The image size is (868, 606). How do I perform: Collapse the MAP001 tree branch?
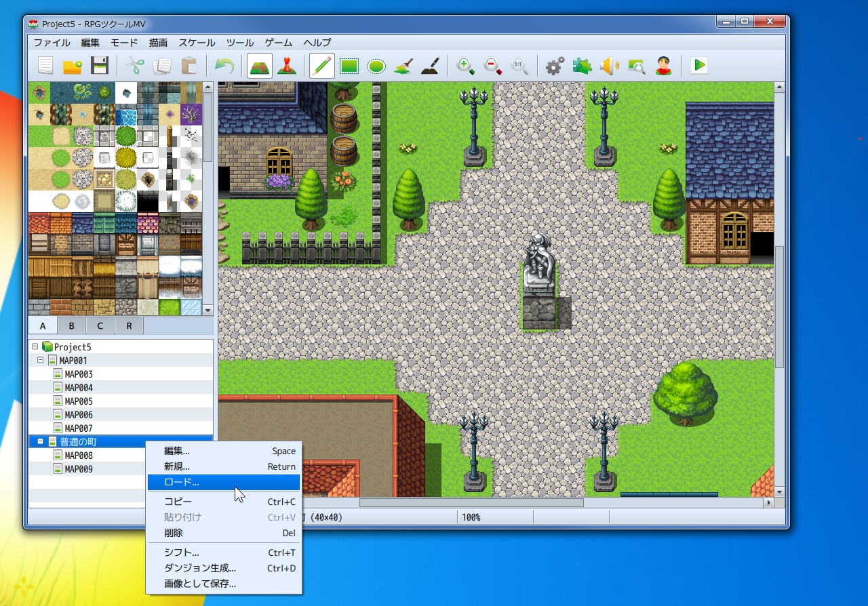[x=41, y=361]
